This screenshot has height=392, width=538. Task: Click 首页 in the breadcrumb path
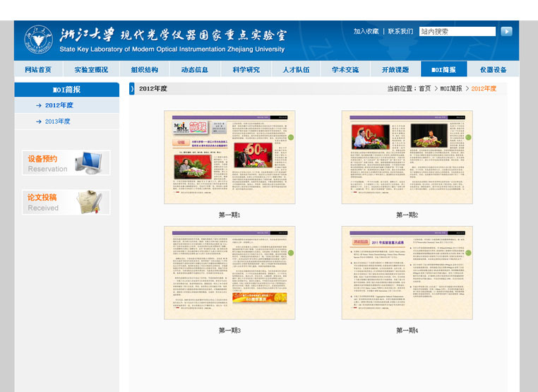(424, 89)
